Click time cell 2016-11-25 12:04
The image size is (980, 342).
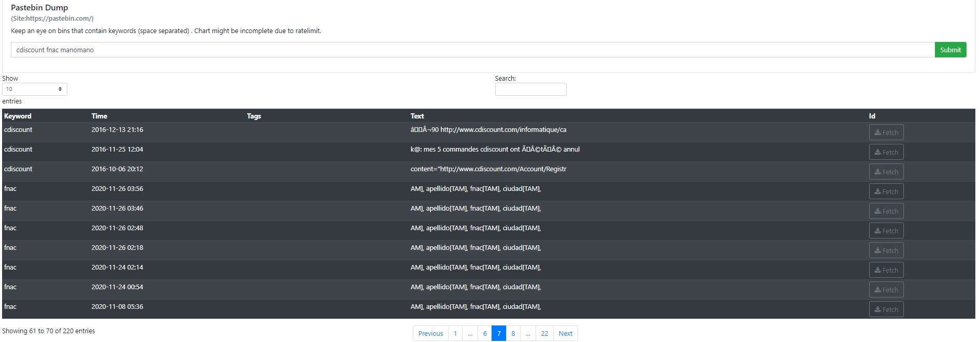pos(117,149)
